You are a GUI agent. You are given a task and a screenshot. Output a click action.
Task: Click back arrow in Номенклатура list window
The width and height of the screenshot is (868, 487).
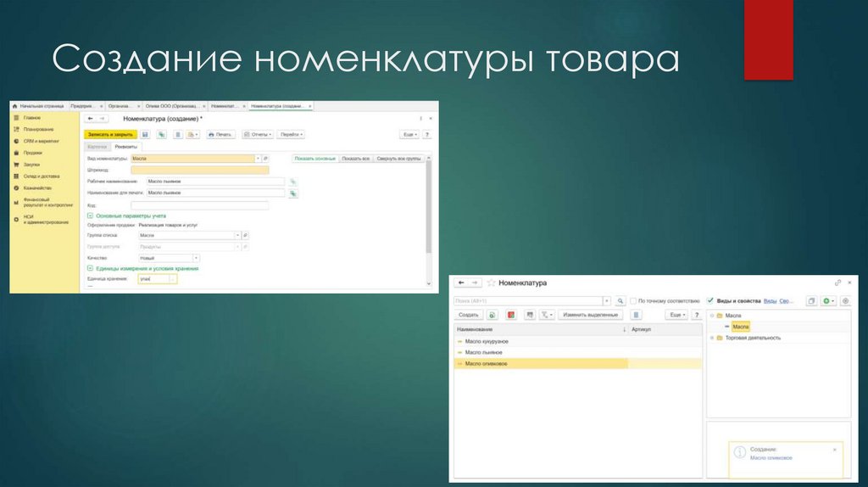[461, 283]
